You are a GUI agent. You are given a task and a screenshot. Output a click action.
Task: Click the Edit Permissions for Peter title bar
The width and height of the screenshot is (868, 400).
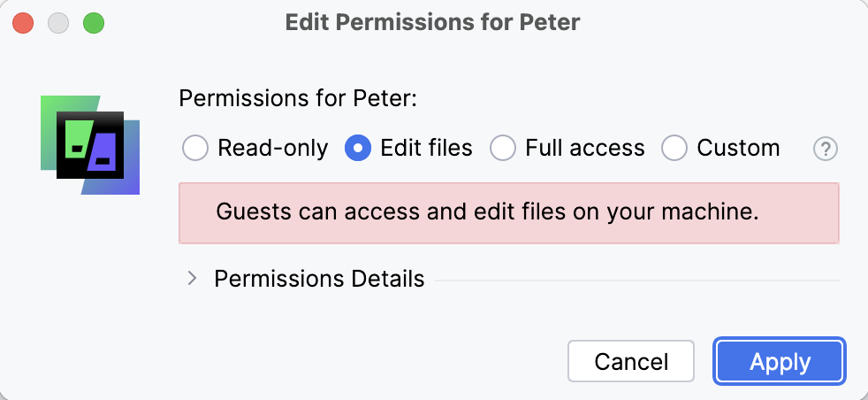[433, 22]
